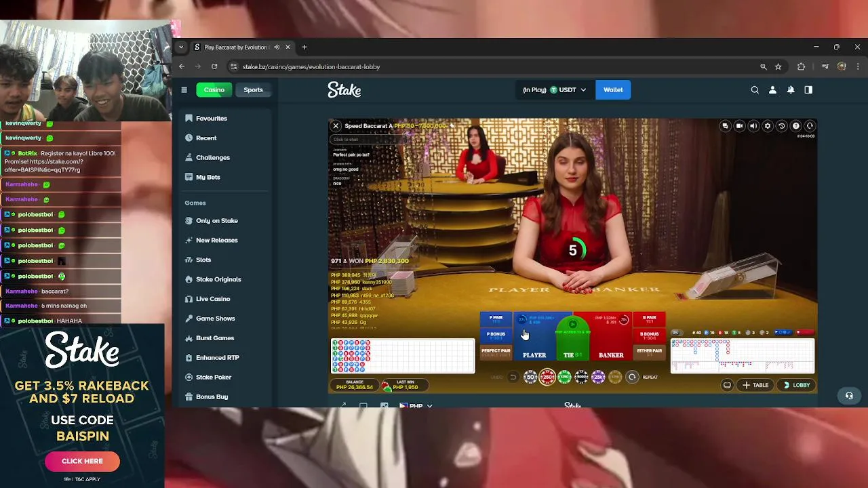
Task: Open the game history clock icon
Action: click(x=781, y=126)
